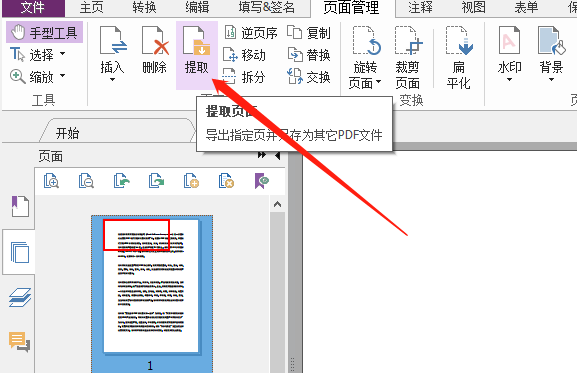Switch to the 开始 document tab
This screenshot has width=577, height=373.
point(68,132)
